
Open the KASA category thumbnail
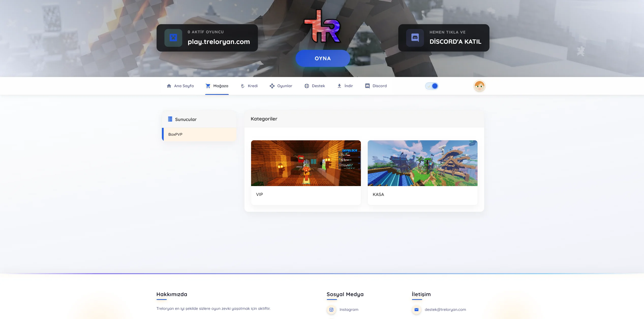(423, 163)
